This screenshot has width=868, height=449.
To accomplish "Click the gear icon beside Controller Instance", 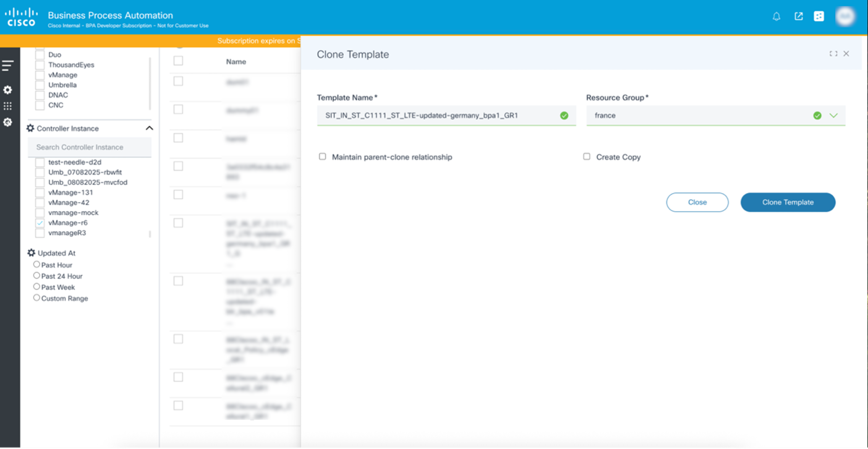I will click(30, 129).
